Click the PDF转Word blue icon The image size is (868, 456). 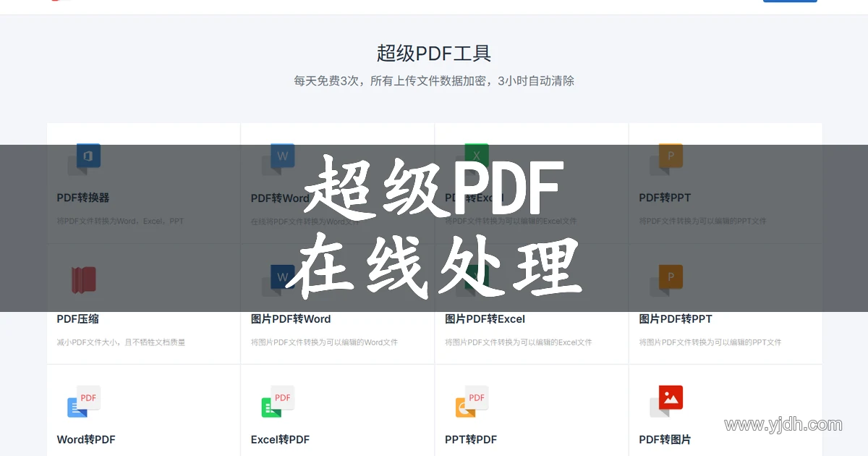pos(278,160)
